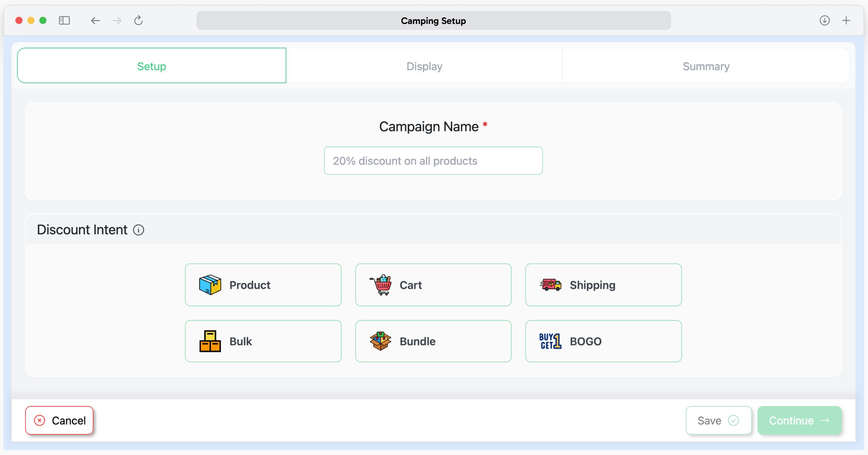Pick the Shipping truck icon
The width and height of the screenshot is (868, 455).
point(550,285)
